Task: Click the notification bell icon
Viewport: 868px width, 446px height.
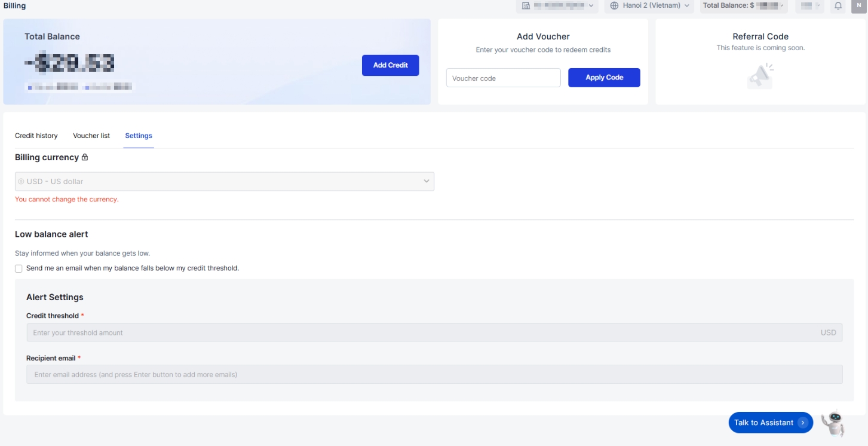Action: coord(838,6)
